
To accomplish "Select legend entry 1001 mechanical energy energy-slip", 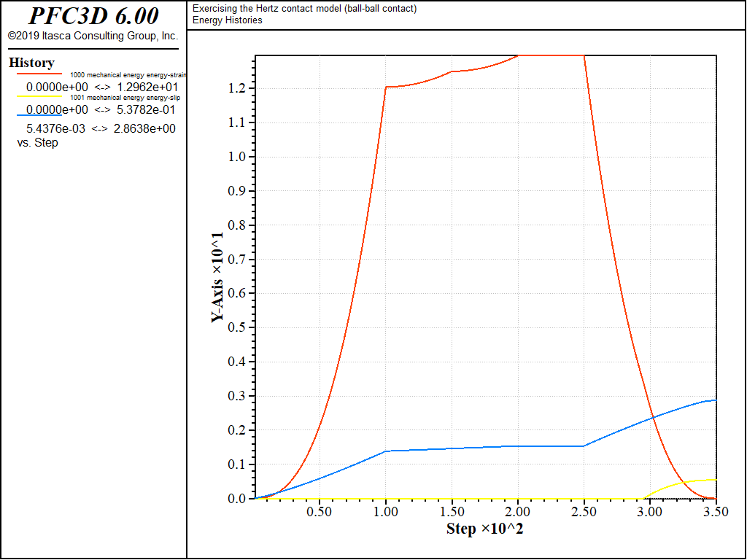I will [125, 98].
